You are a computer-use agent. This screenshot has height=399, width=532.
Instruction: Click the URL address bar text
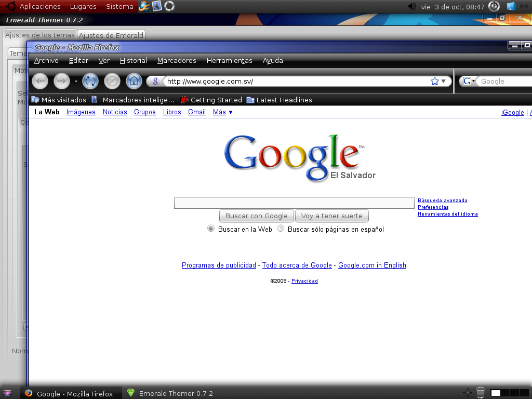click(x=210, y=82)
